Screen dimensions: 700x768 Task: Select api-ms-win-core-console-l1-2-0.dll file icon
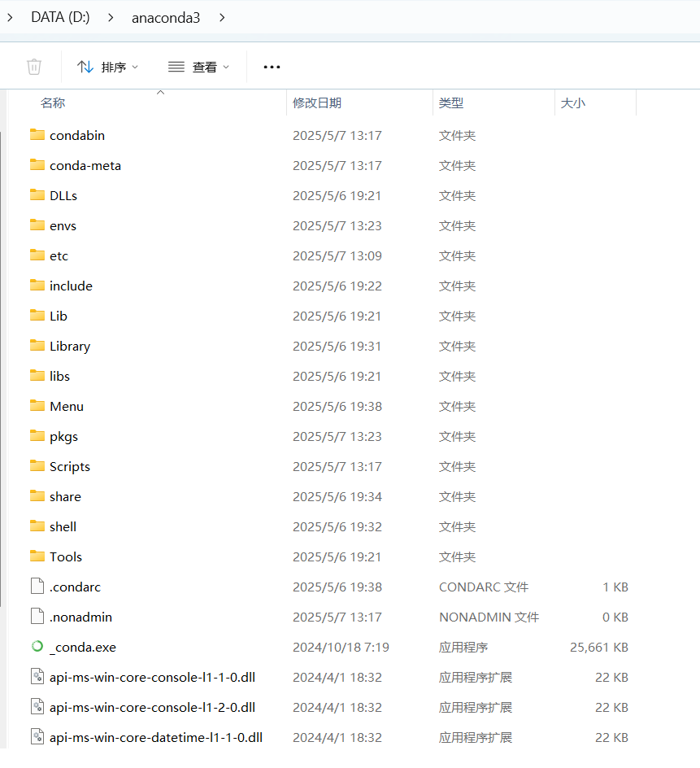point(37,707)
